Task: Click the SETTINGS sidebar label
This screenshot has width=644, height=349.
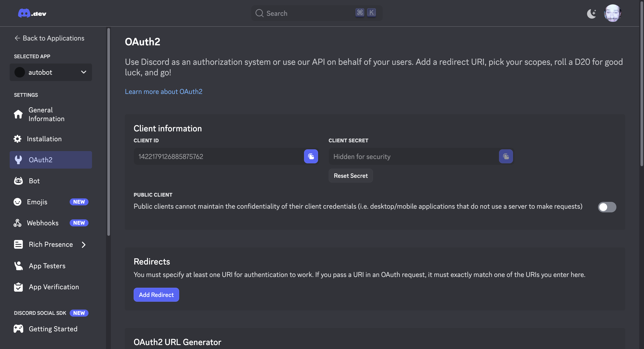Action: [26, 95]
